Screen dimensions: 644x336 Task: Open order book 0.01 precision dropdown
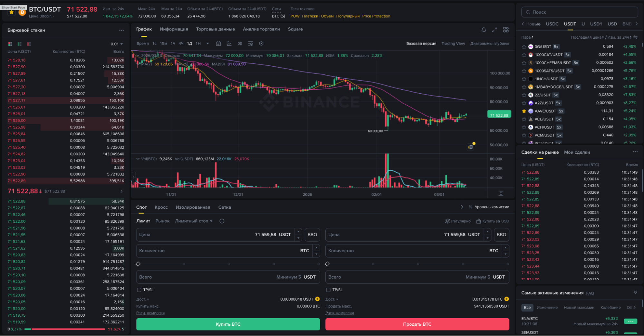pos(117,44)
